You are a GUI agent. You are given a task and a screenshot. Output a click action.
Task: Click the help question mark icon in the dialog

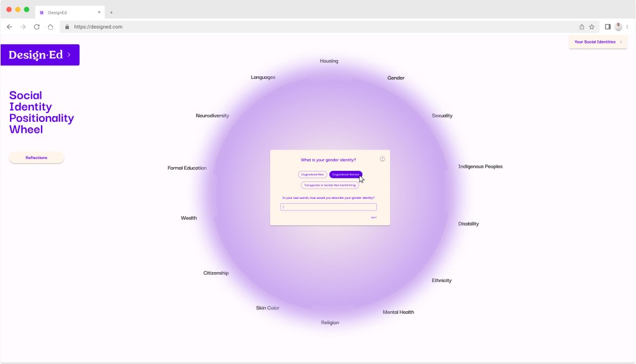click(x=383, y=158)
